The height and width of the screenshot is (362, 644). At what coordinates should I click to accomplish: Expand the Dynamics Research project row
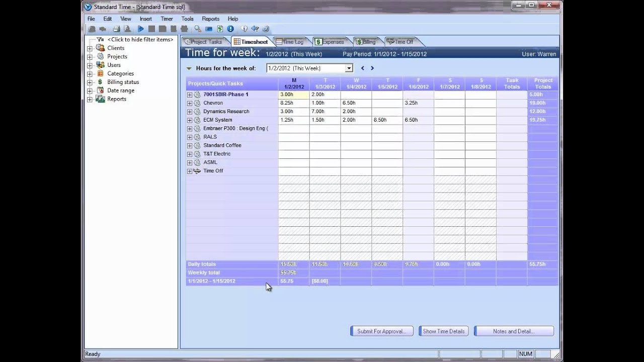click(190, 112)
